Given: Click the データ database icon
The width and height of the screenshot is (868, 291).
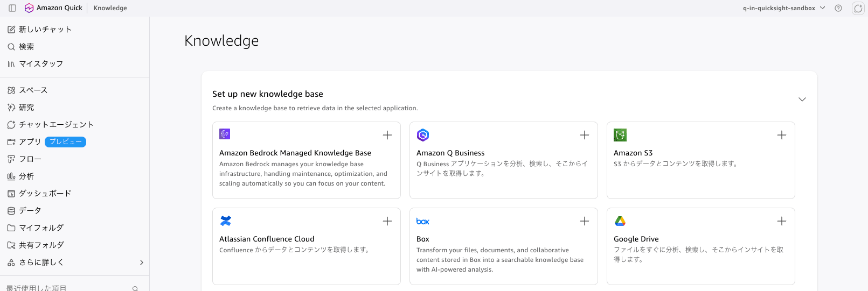Looking at the screenshot, I should coord(11,211).
